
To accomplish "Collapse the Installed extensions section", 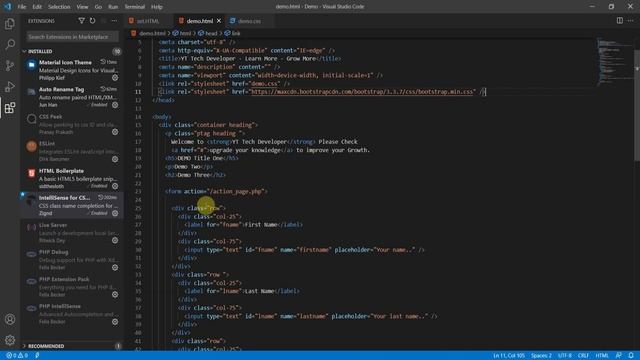I will click(x=40, y=51).
